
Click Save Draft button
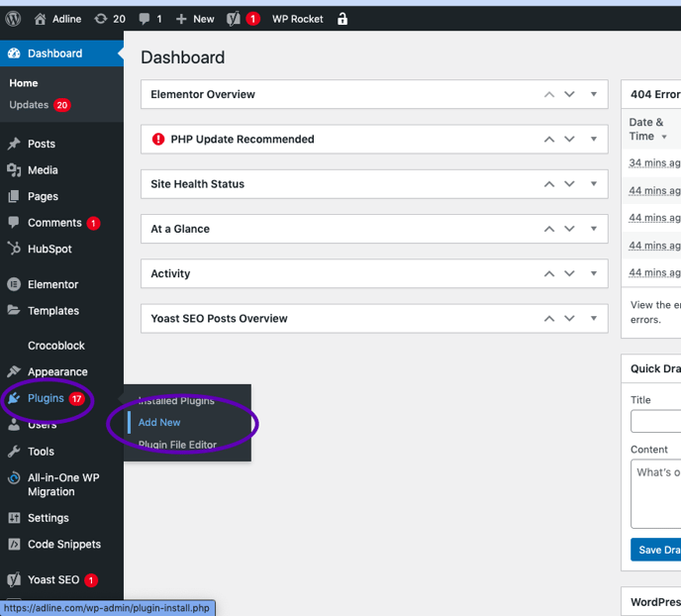click(x=656, y=550)
